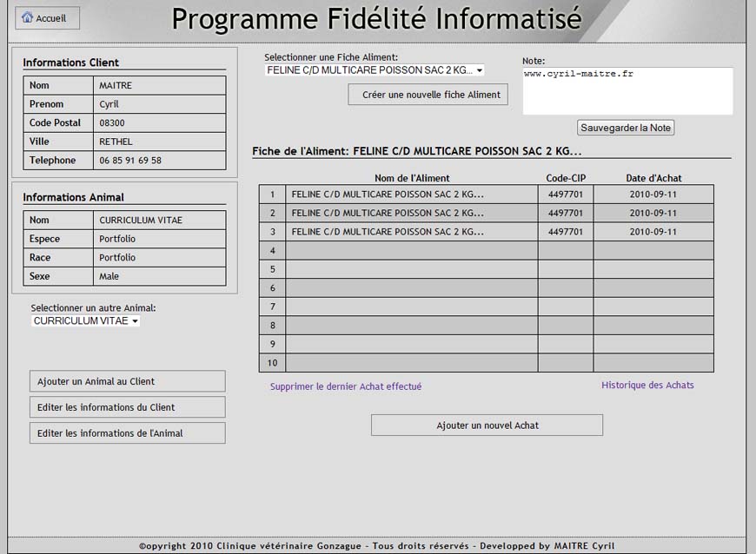Click Code-CIP 4497701 in row 1
The image size is (756, 554).
(566, 195)
